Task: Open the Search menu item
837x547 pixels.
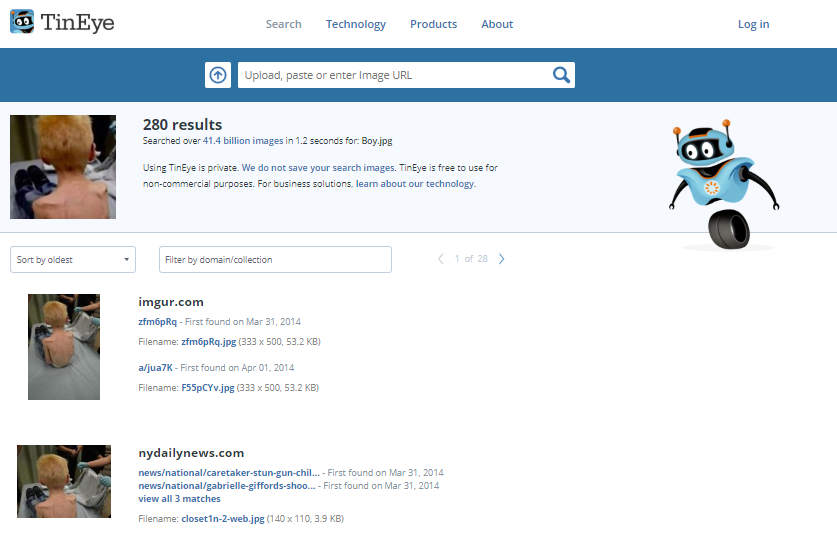Action: pos(283,24)
